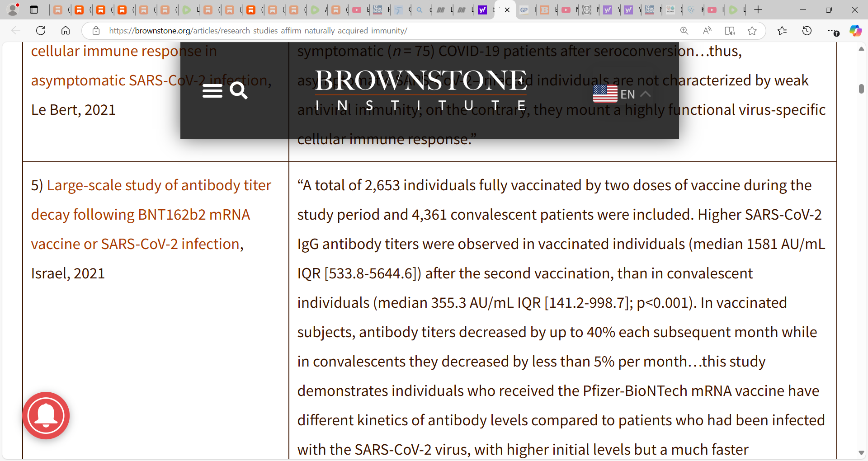The height and width of the screenshot is (461, 868).
Task: Open browser history
Action: click(807, 31)
